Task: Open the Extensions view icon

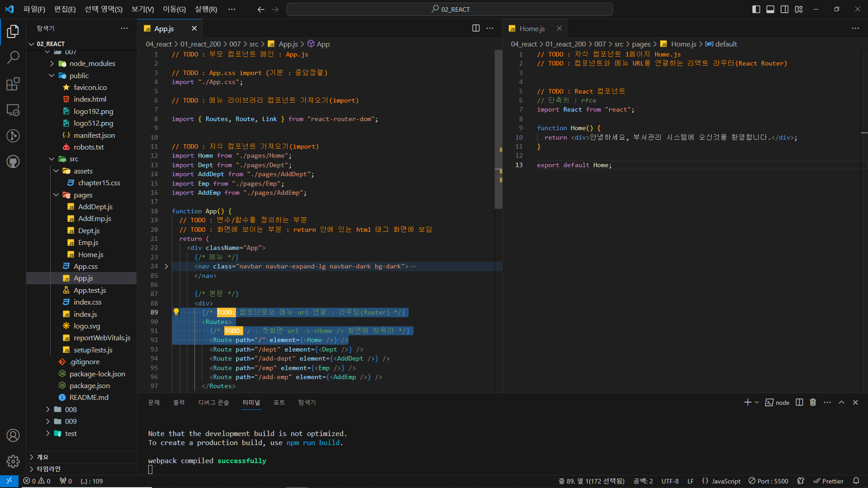Action: click(13, 84)
